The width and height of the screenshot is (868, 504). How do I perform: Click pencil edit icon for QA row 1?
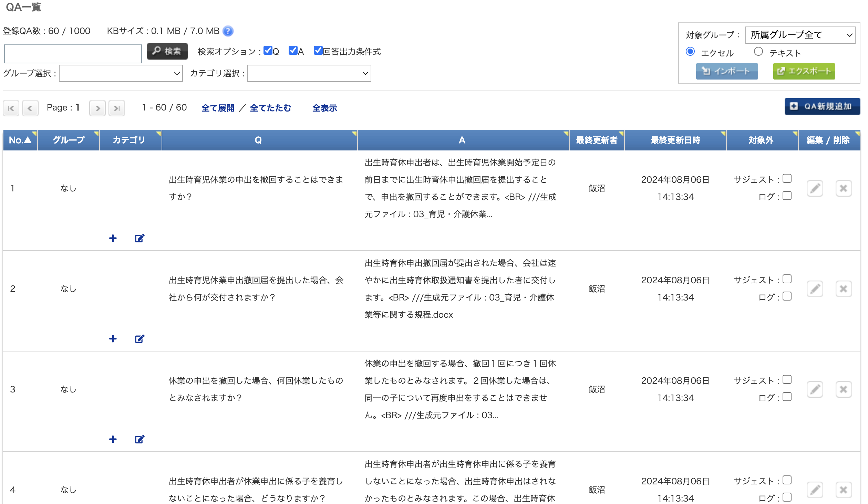click(x=815, y=188)
